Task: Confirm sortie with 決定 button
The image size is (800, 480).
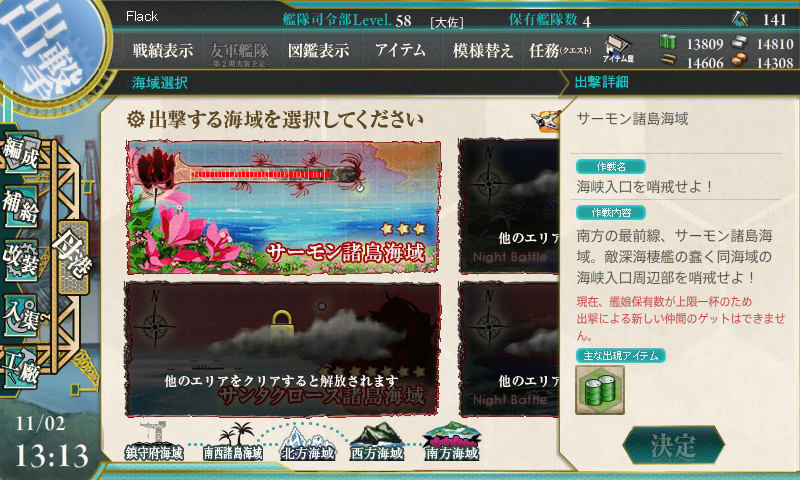Action: click(x=673, y=445)
